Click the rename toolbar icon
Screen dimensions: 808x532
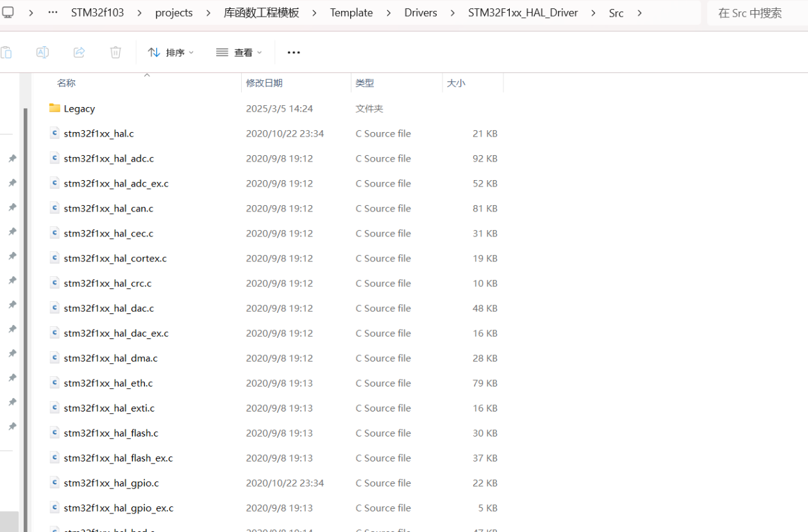coord(42,53)
